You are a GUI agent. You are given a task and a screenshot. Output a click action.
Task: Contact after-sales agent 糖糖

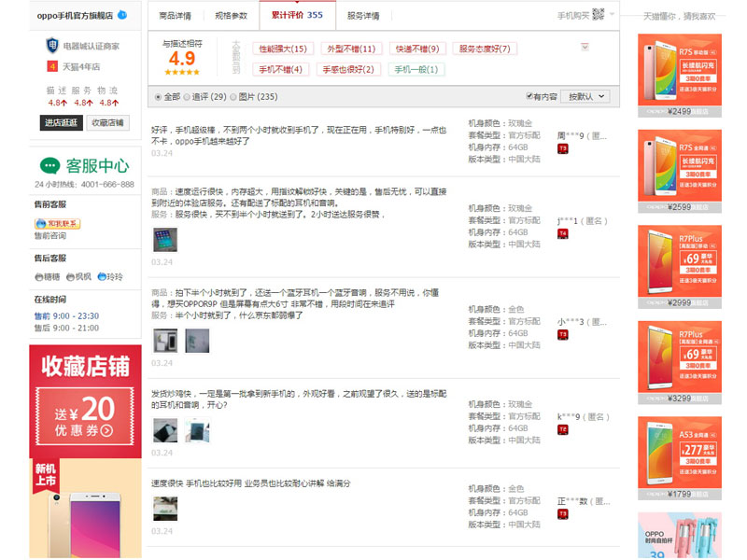click(x=48, y=276)
